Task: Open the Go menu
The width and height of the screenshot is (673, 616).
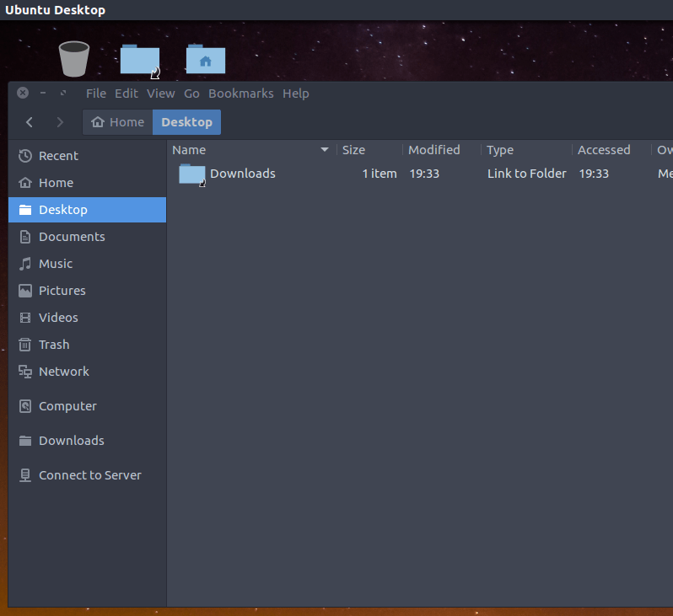Action: (191, 94)
